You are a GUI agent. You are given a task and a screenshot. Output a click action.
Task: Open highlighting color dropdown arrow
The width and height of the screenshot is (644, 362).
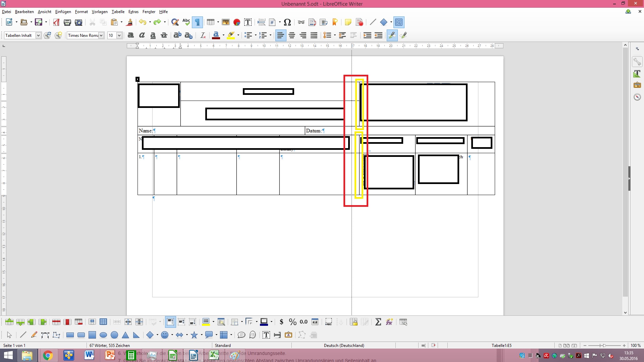click(x=238, y=35)
